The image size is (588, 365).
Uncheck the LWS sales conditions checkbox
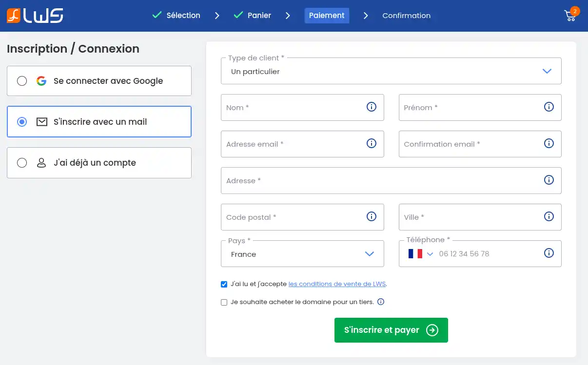tap(224, 284)
